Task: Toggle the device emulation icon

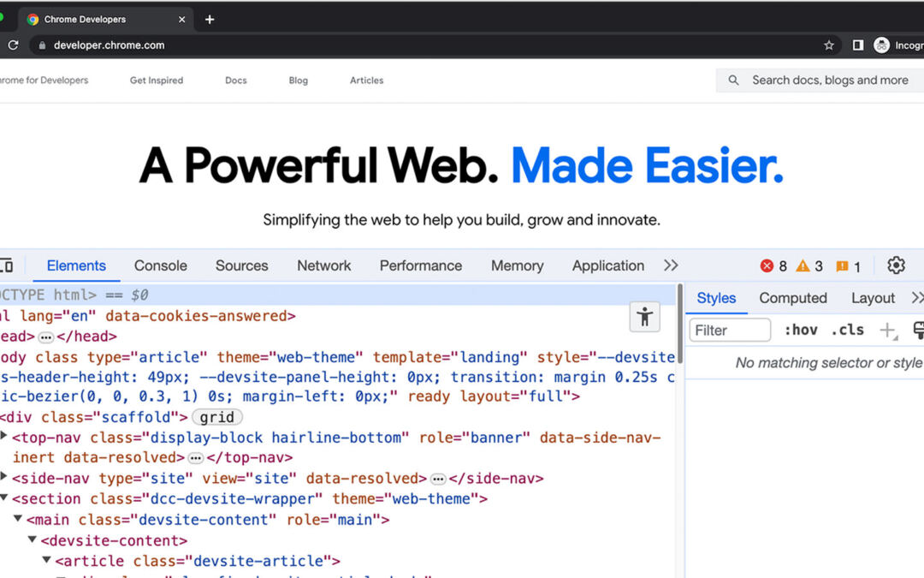Action: pyautogui.click(x=9, y=265)
